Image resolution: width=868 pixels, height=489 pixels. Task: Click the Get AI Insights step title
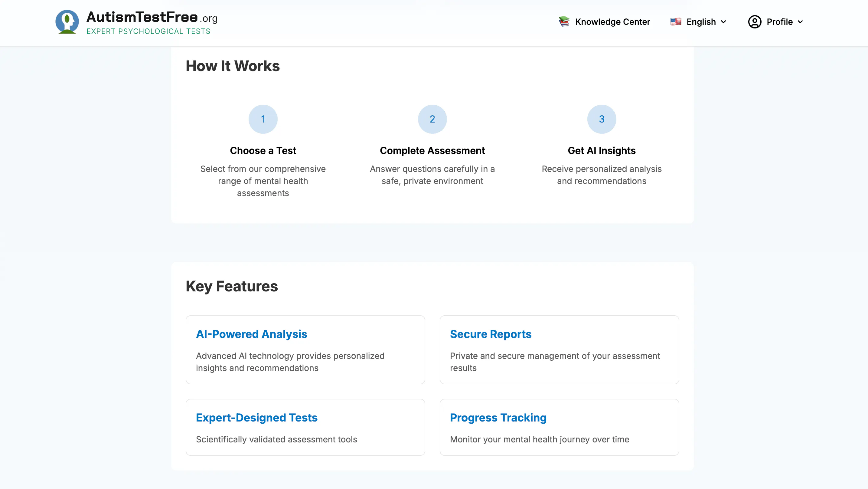pos(602,150)
